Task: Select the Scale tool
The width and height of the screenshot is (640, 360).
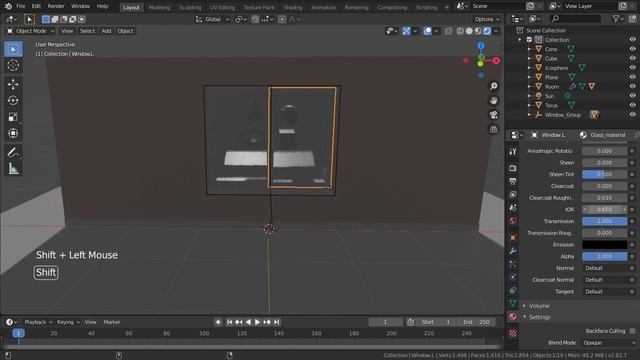Action: tap(13, 117)
